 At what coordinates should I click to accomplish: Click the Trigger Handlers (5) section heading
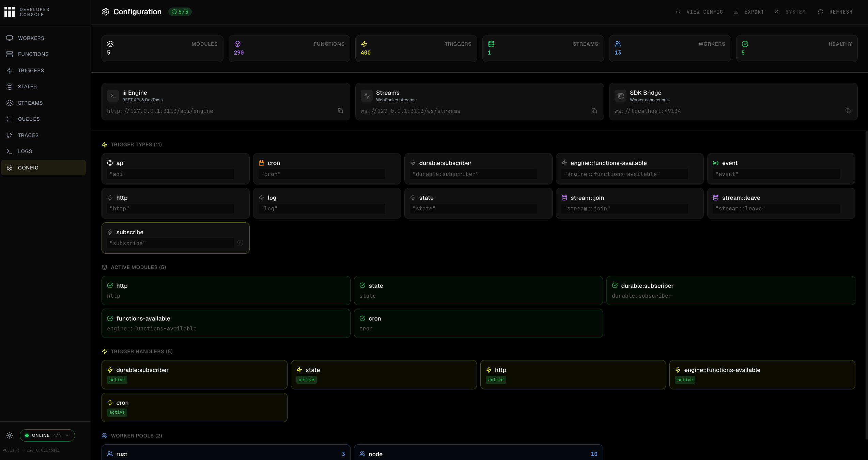pyautogui.click(x=141, y=352)
